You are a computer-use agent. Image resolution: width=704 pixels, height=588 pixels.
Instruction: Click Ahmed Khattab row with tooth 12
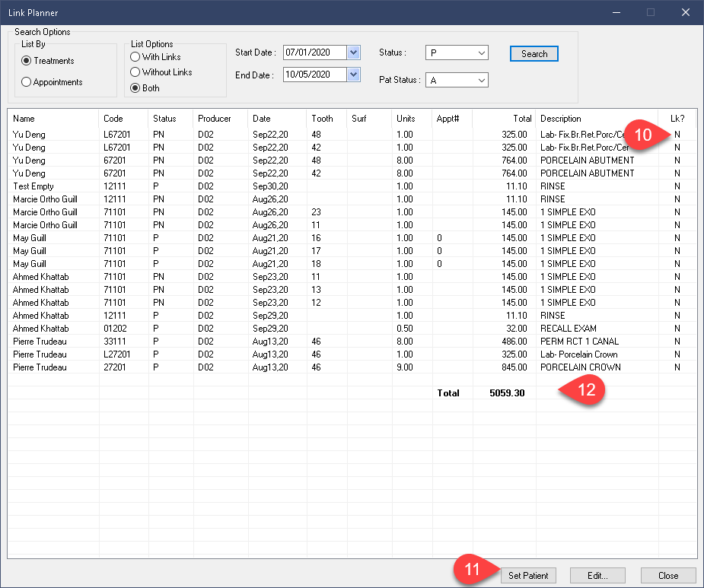(x=352, y=303)
